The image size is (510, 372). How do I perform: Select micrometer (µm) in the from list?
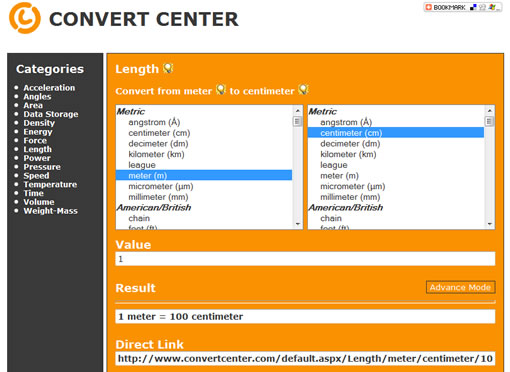[x=204, y=186]
